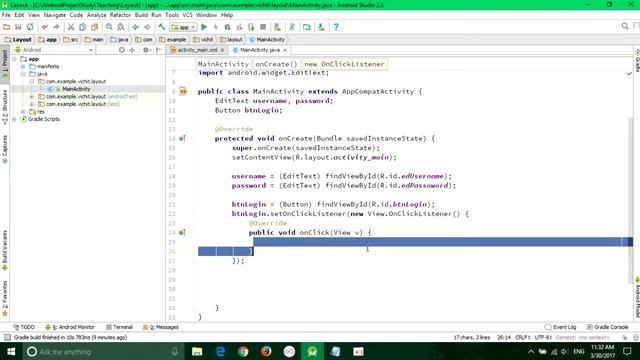This screenshot has height=360, width=640.
Task: Open the Refactor menu
Action: [x=120, y=15]
